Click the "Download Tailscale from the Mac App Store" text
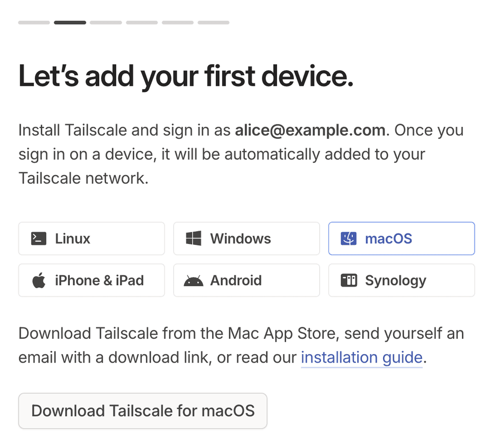The height and width of the screenshot is (448, 496). click(179, 334)
